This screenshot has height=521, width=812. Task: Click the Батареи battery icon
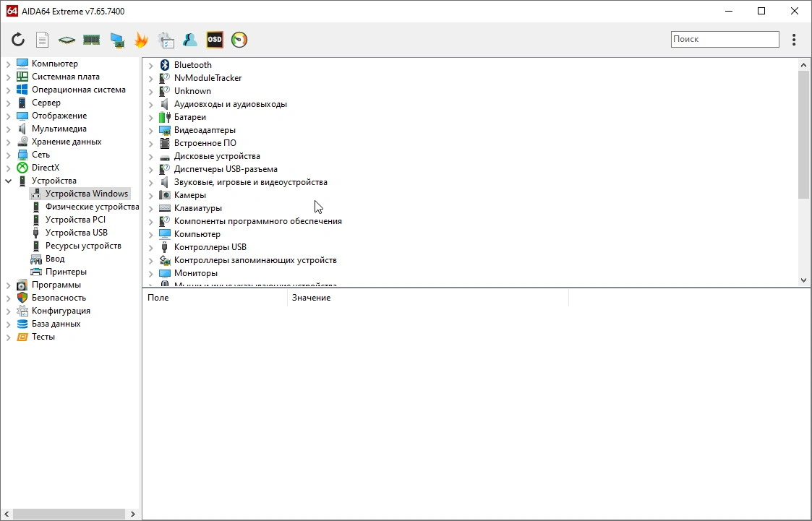[x=165, y=117]
